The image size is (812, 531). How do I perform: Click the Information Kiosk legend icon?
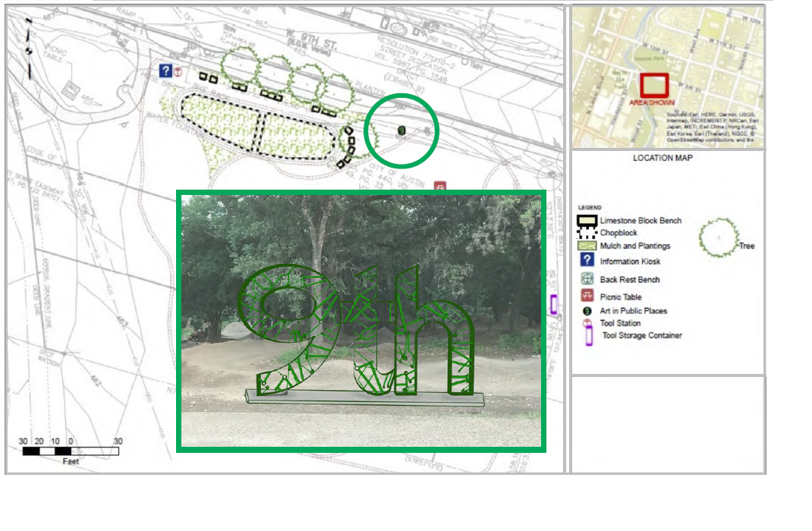586,261
